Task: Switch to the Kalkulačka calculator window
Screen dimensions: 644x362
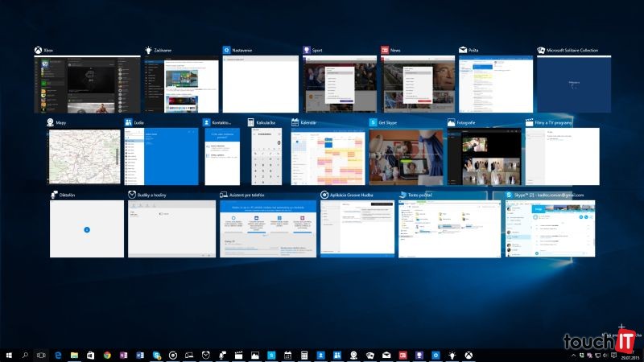Action: [x=266, y=157]
